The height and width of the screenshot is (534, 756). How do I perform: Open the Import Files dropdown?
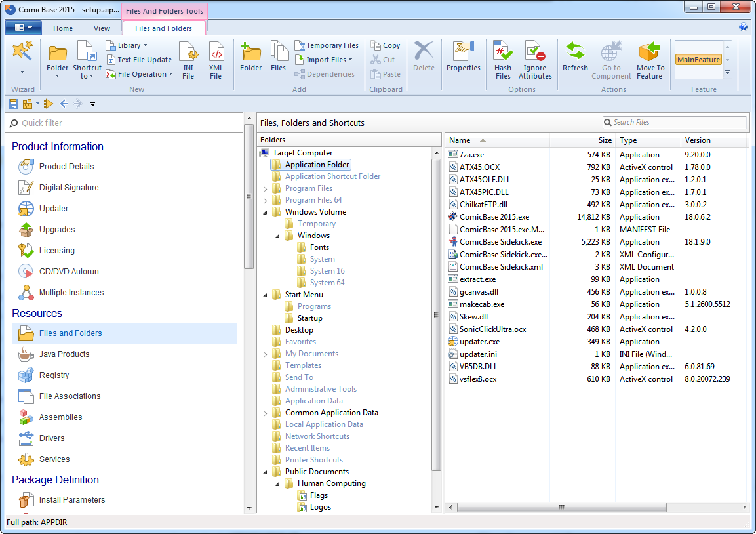point(323,60)
